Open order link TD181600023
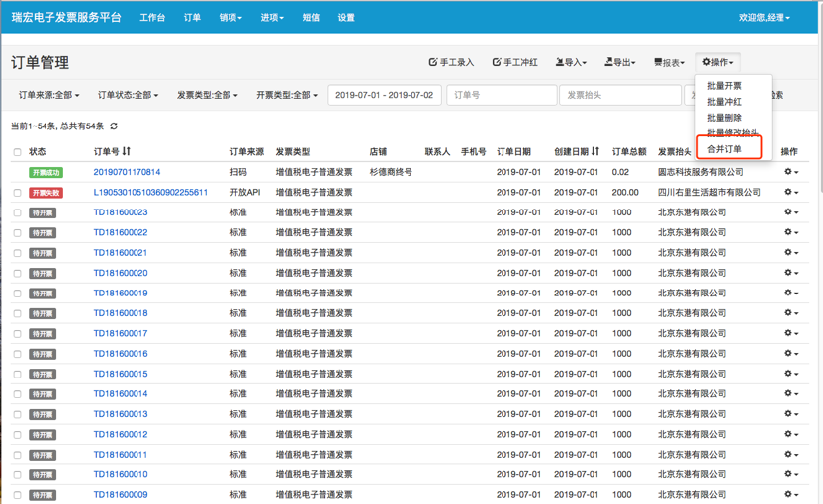This screenshot has height=504, width=823. [x=121, y=212]
